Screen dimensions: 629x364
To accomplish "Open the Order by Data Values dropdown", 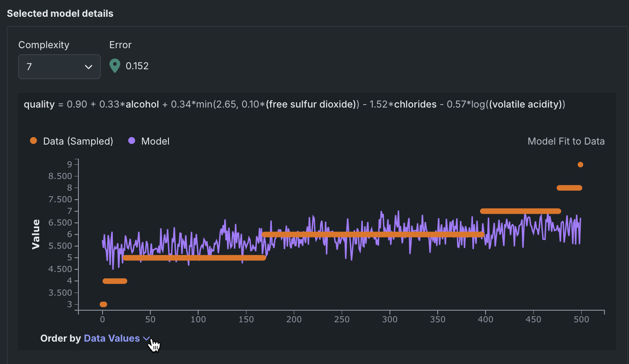I will click(x=112, y=339).
